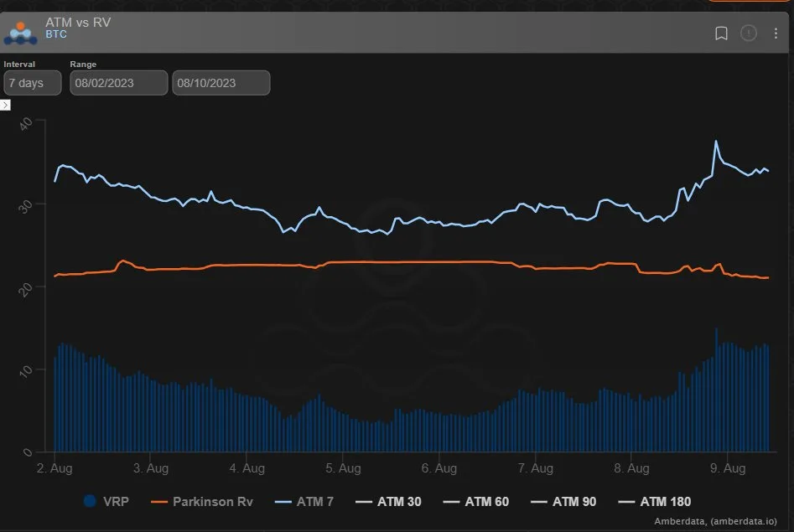Click the Amberdata, (amberdata.io) credit
Viewport: 794px width, 532px height.
pos(715,521)
